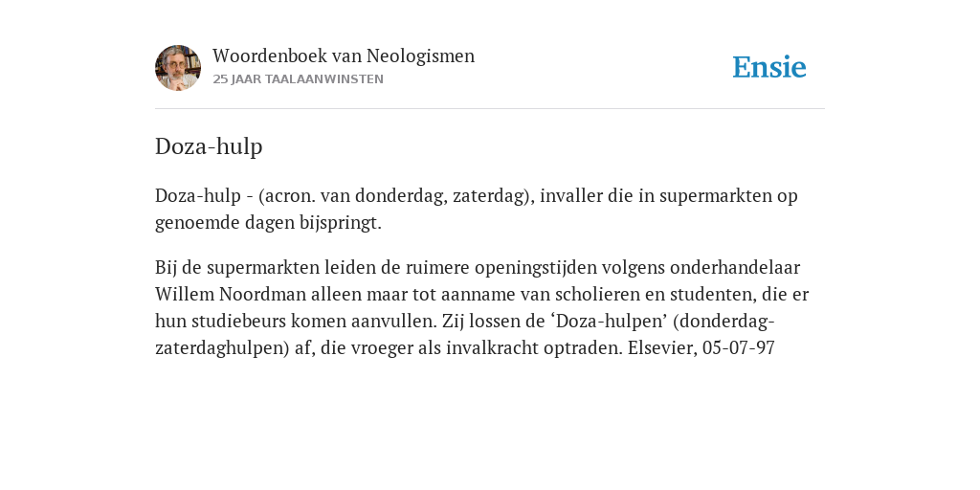Click the phrase 'genoemde dagen bijspringt'
The width and height of the screenshot is (980, 490).
266,223
